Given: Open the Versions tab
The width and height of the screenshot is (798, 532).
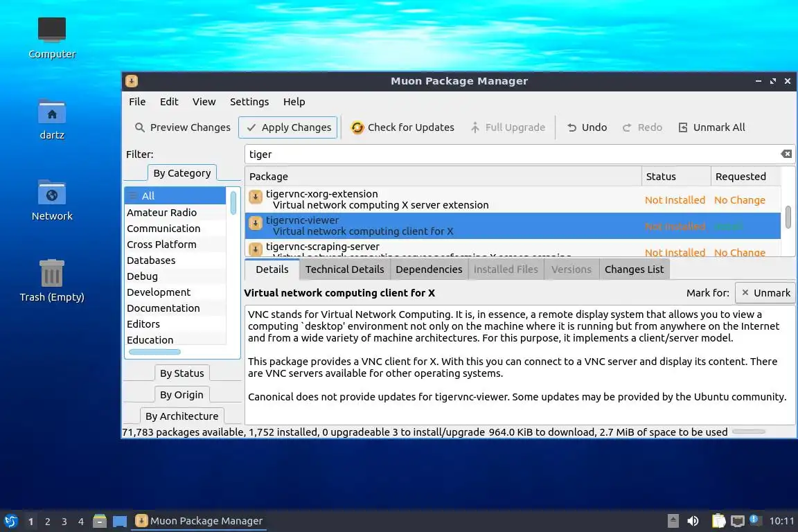Looking at the screenshot, I should click(571, 269).
